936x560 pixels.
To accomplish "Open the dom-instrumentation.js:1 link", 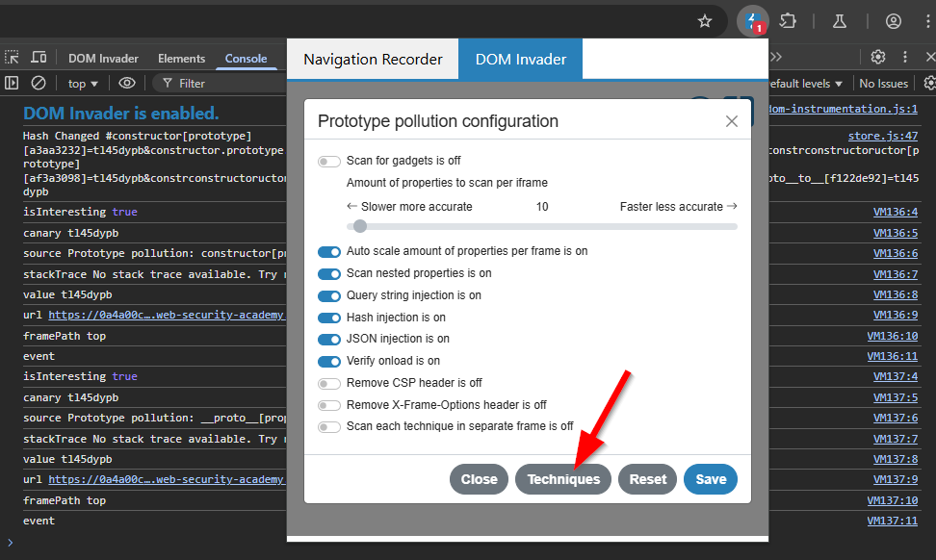I will point(844,109).
